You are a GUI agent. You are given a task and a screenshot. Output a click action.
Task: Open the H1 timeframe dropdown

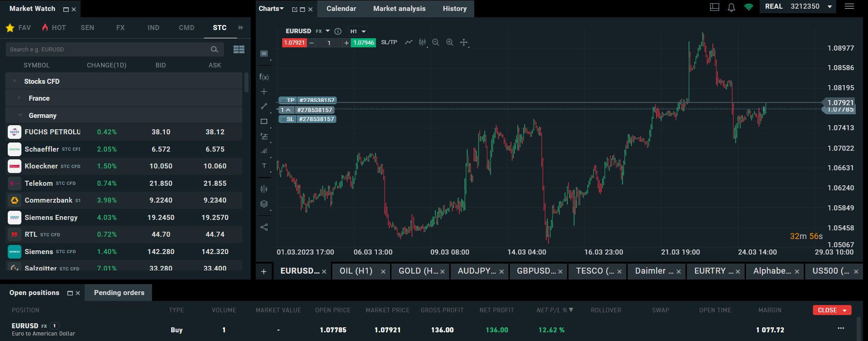pyautogui.click(x=358, y=31)
